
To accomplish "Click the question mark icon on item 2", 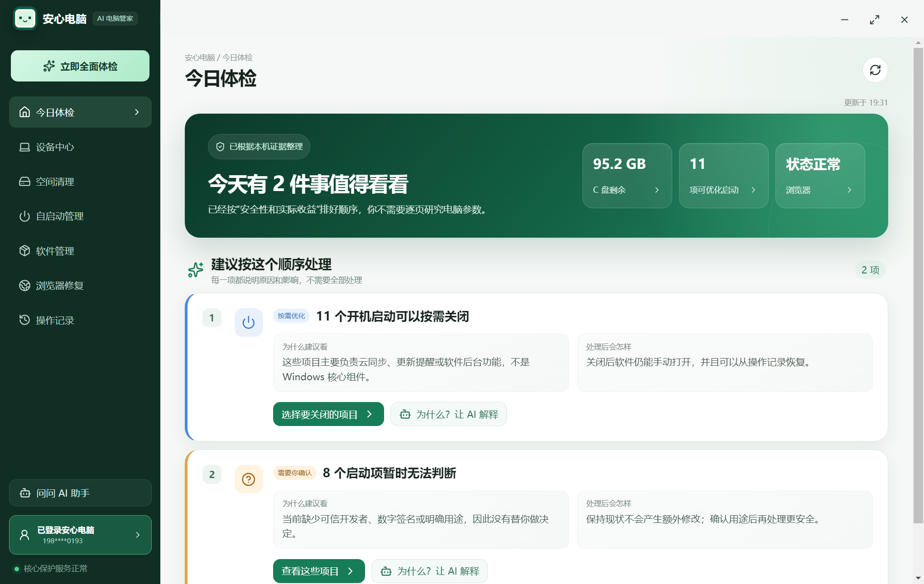I will [x=249, y=479].
